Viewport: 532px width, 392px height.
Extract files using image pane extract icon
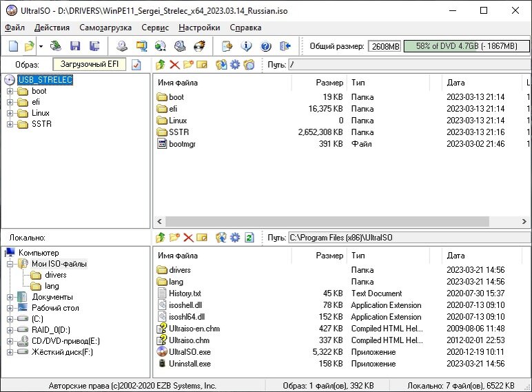[221, 65]
